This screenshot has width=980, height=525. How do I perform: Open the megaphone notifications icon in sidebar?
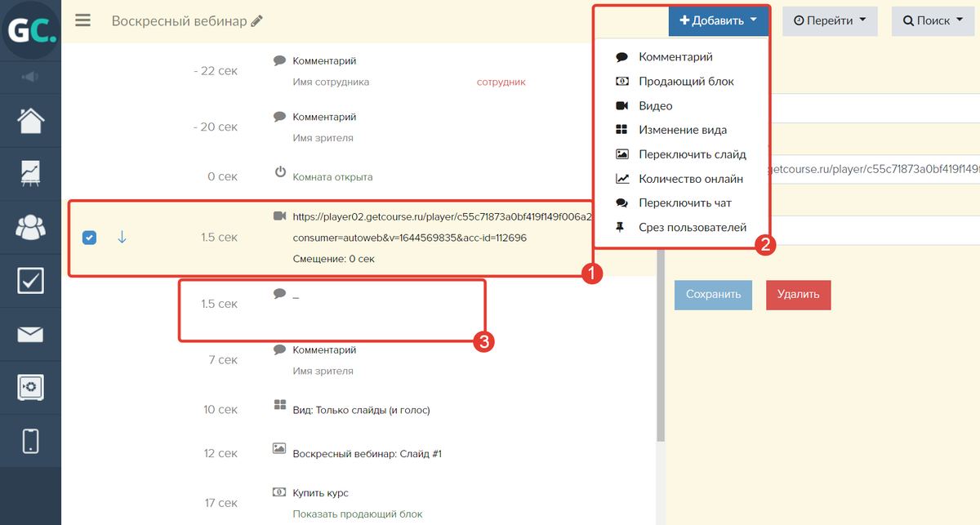(30, 77)
